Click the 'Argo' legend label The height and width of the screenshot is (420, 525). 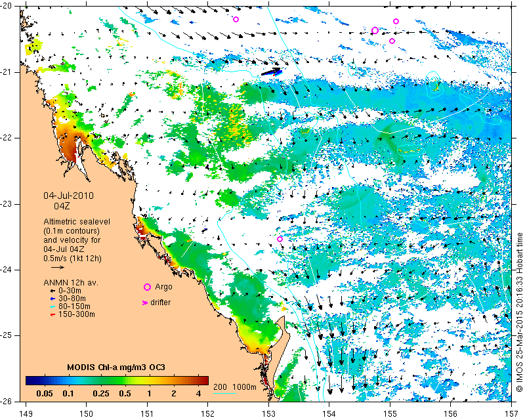[163, 287]
